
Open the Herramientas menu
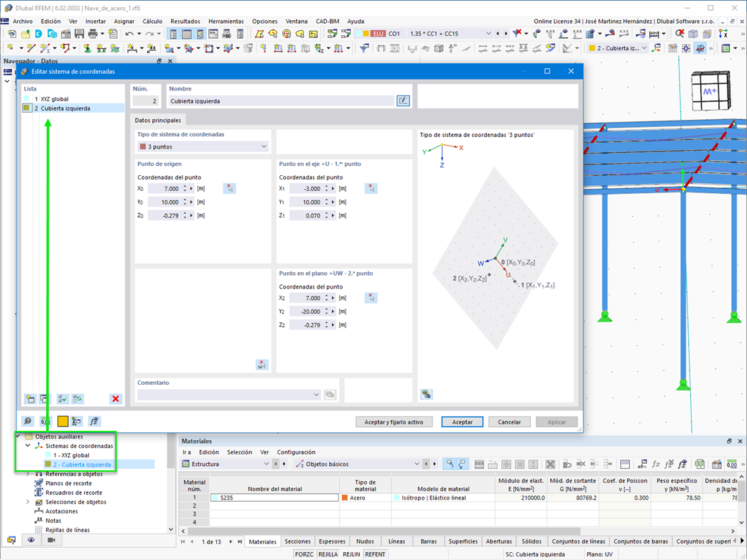point(226,22)
